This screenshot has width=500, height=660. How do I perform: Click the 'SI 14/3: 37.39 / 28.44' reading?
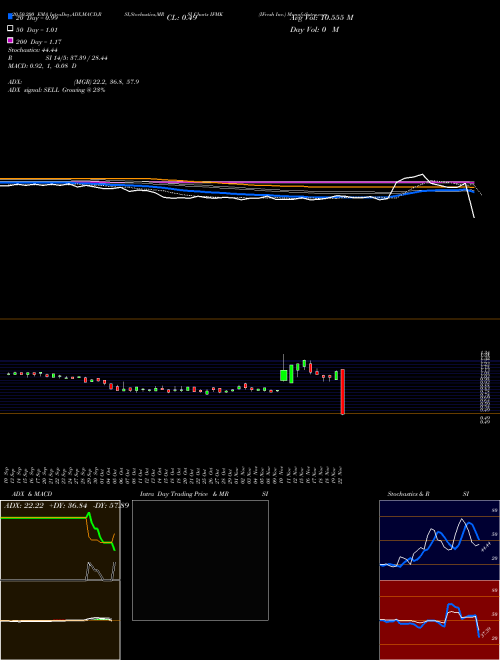click(x=76, y=58)
